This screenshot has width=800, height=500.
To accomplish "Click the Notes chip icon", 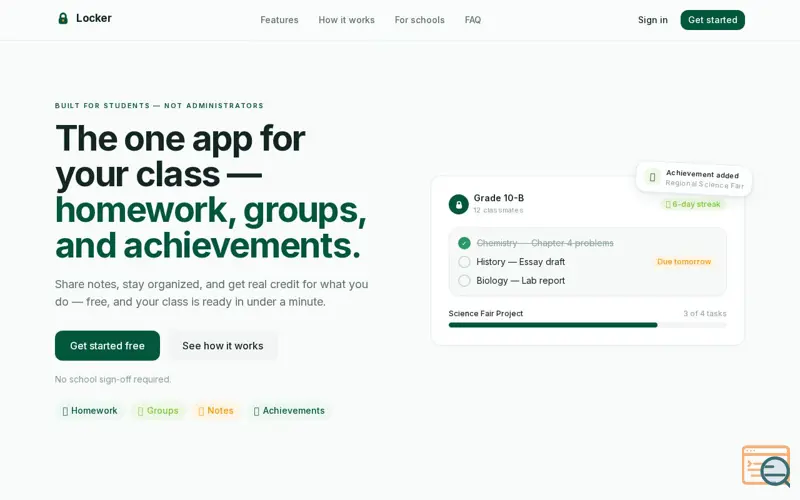I will click(201, 411).
